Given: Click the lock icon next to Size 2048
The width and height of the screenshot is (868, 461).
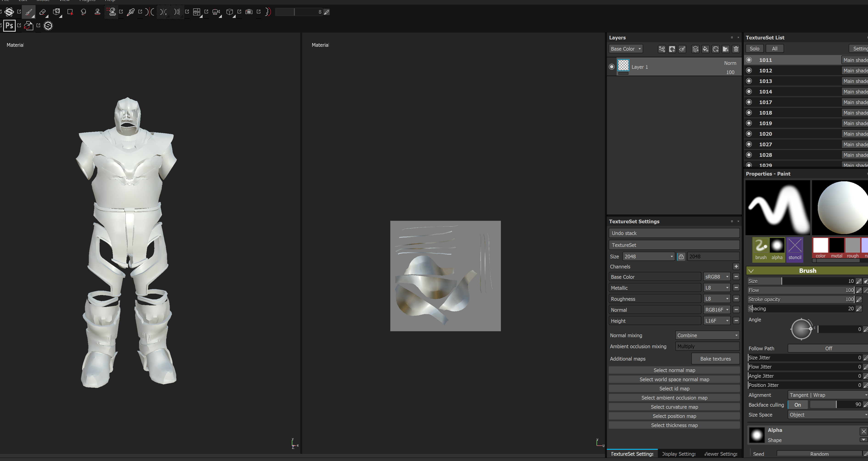Looking at the screenshot, I should point(681,257).
